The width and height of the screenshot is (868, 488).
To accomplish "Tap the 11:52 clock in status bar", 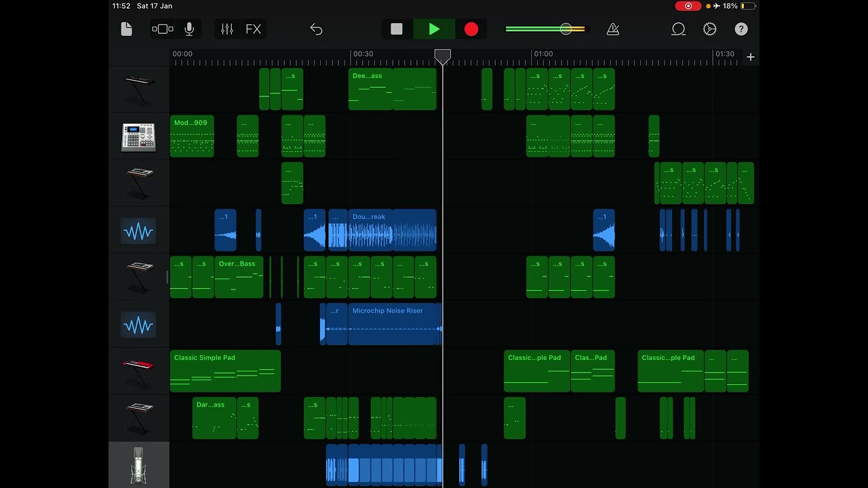I will coord(121,6).
